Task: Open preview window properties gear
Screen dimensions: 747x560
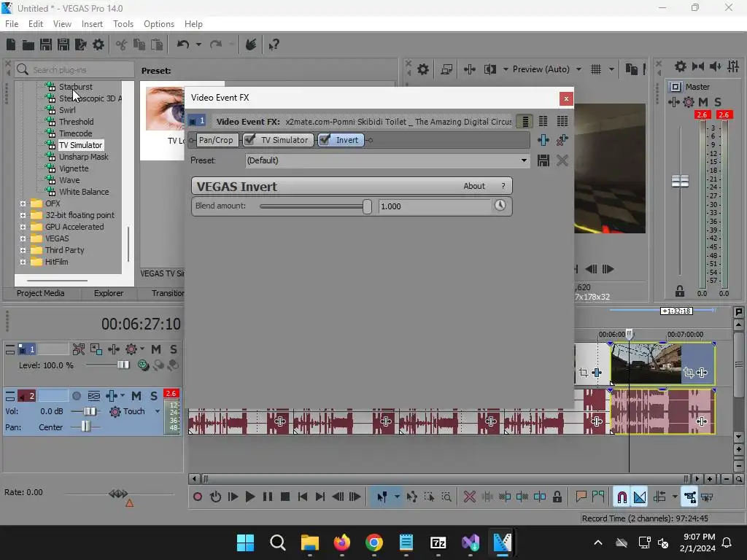Action: click(422, 69)
